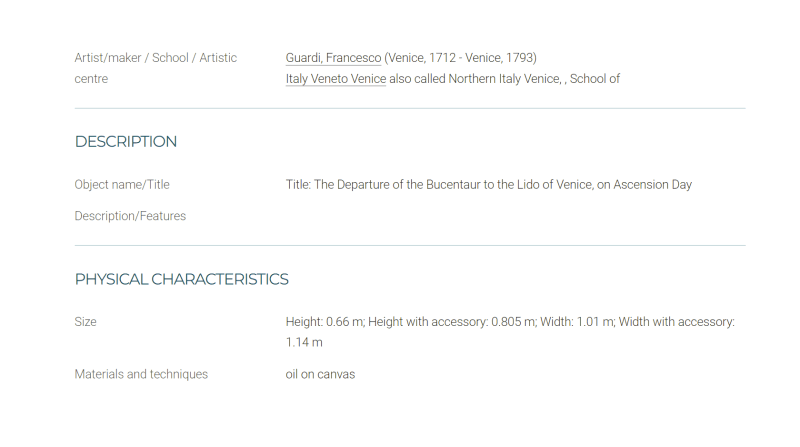
Task: Click the 'centre' label text
Action: [91, 79]
